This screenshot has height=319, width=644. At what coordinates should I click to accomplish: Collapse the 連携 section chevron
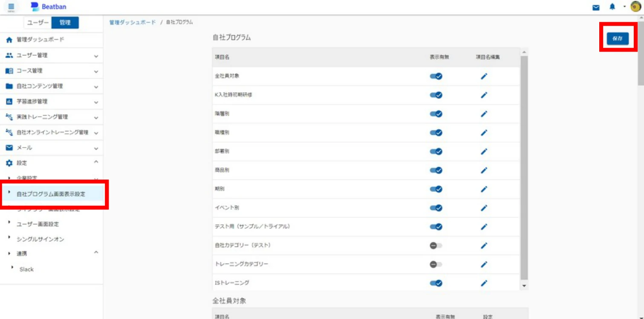96,252
